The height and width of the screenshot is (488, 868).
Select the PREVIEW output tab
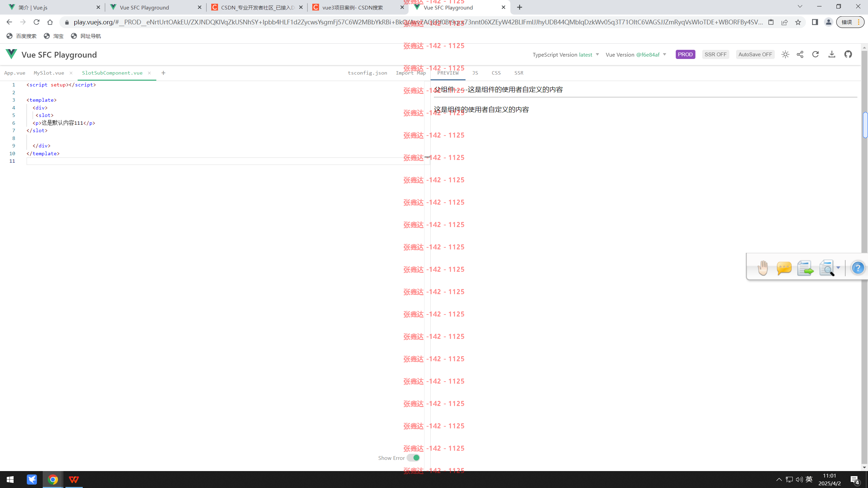pos(448,73)
